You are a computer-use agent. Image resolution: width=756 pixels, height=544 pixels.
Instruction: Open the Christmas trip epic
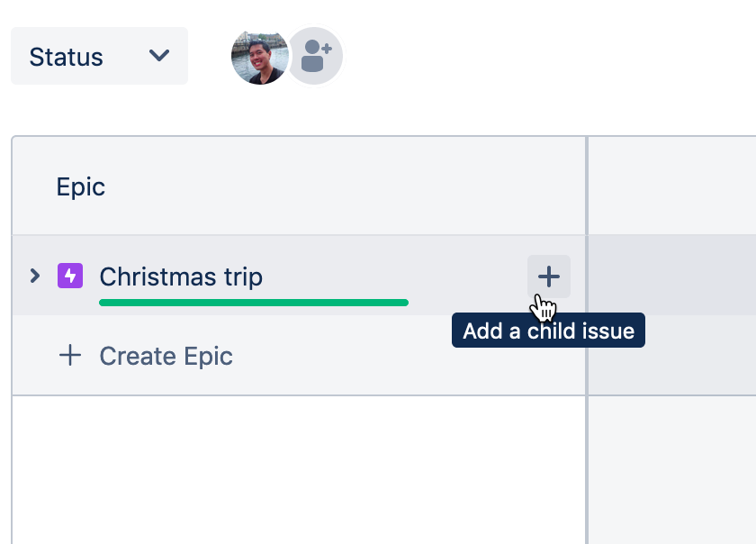[181, 277]
